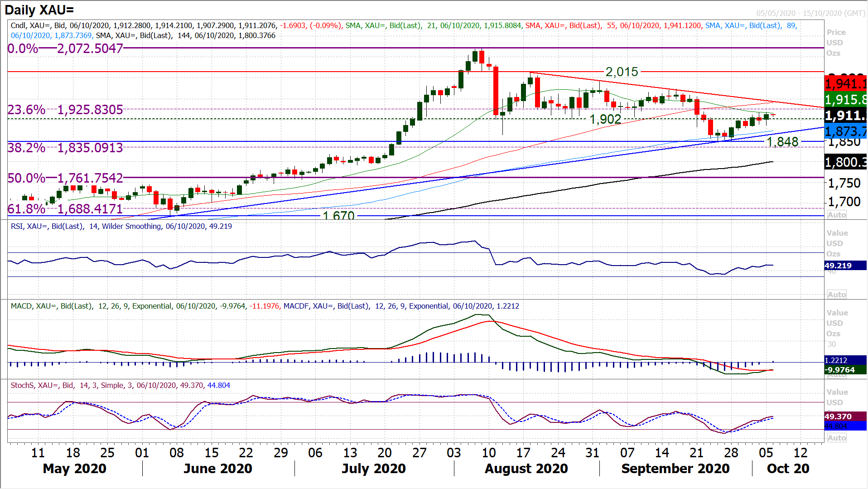The height and width of the screenshot is (489, 868).
Task: Click the September 2020 month label on time axis
Action: click(x=675, y=469)
